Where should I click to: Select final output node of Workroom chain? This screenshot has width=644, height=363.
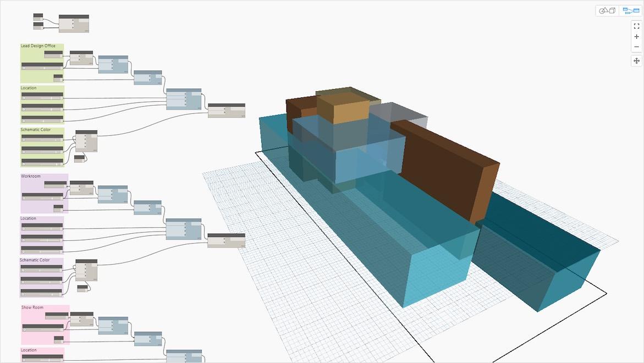click(x=226, y=240)
